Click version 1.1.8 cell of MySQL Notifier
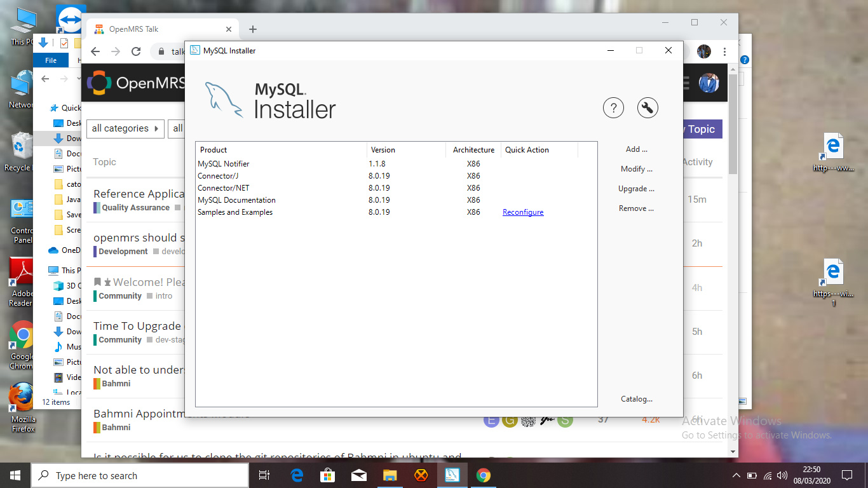868x488 pixels. (377, 164)
